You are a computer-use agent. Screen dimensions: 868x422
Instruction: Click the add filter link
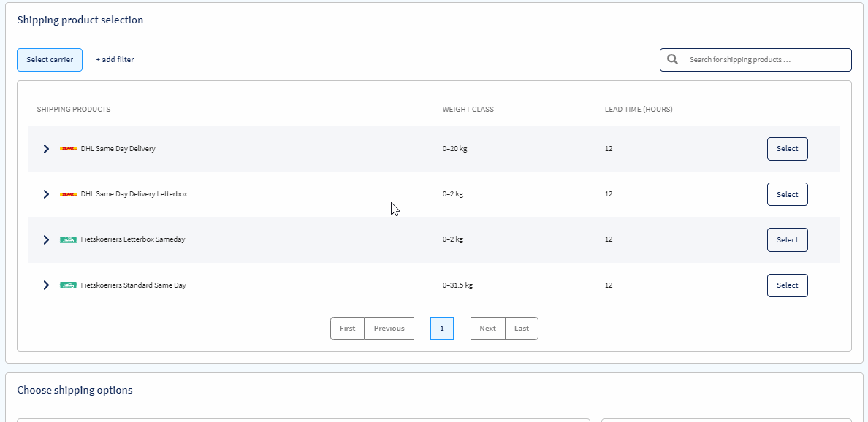tap(114, 59)
